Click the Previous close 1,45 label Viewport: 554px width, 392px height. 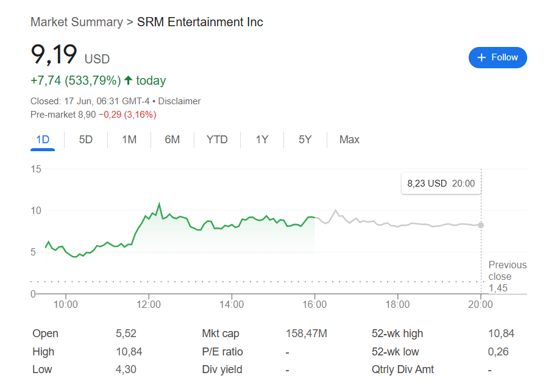[507, 276]
